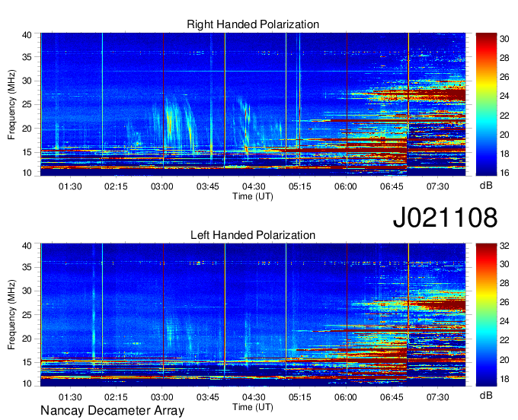The height and width of the screenshot is (420, 518).
Task: Click the 'Right Handed Polarization' title
Action: coord(253,24)
